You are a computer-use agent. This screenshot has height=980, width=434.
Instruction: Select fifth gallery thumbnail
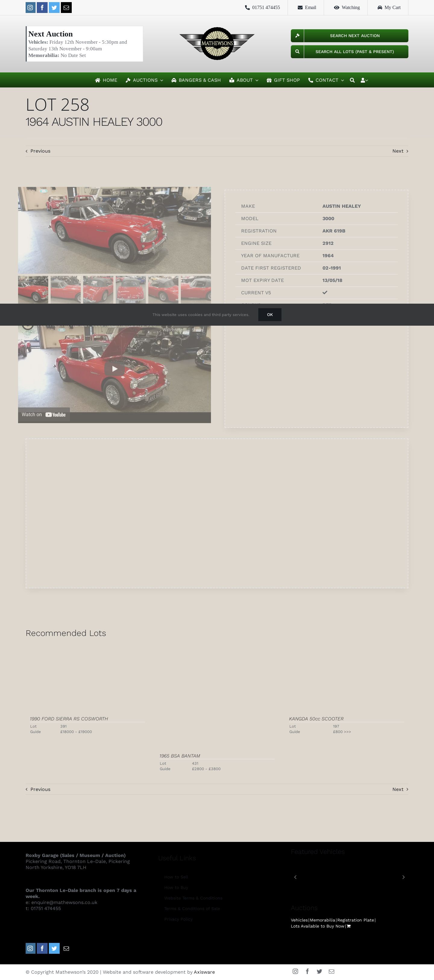(163, 289)
